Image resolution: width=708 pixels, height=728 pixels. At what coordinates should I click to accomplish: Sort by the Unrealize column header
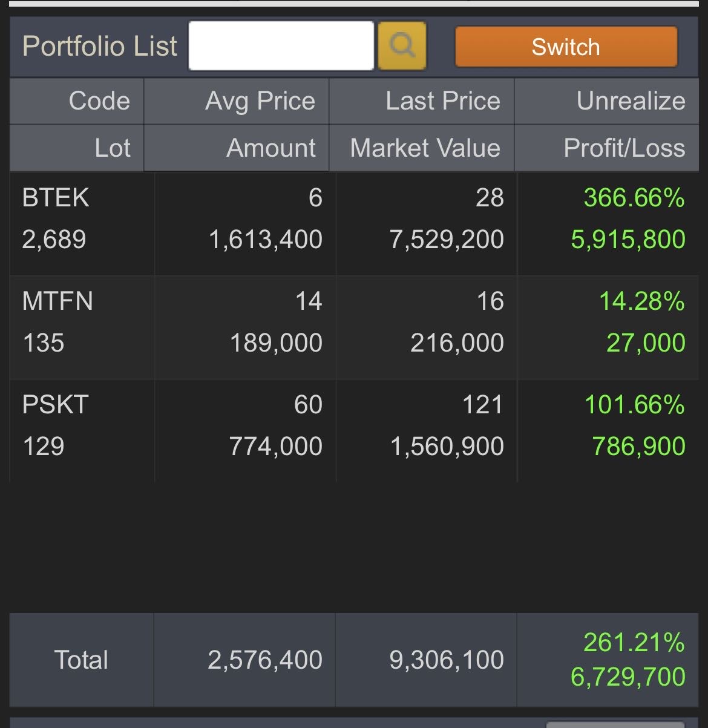[629, 101]
